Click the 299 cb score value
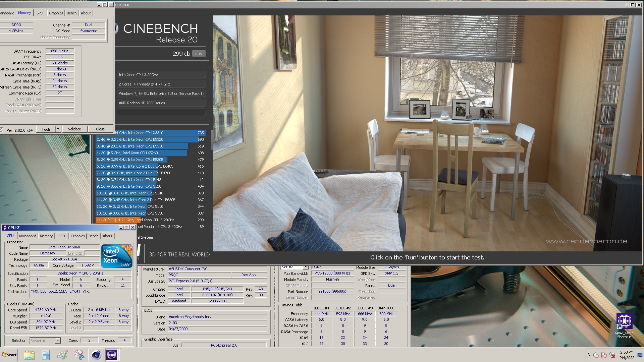Screen dimensions: 644x362 coord(181,54)
